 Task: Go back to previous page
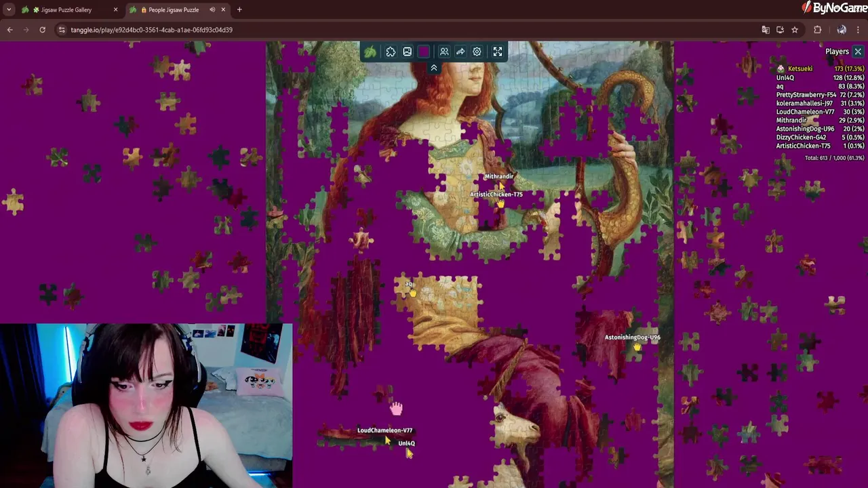[x=9, y=30]
